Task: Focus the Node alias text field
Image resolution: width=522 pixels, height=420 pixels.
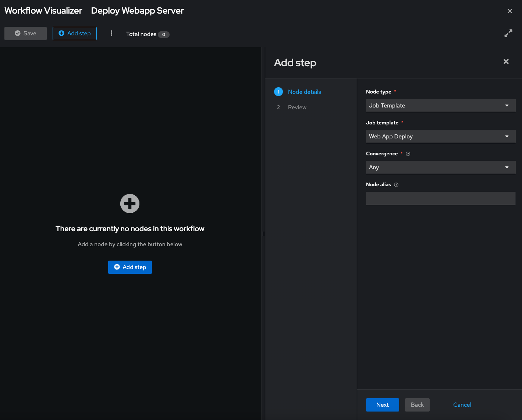Action: pyautogui.click(x=440, y=198)
